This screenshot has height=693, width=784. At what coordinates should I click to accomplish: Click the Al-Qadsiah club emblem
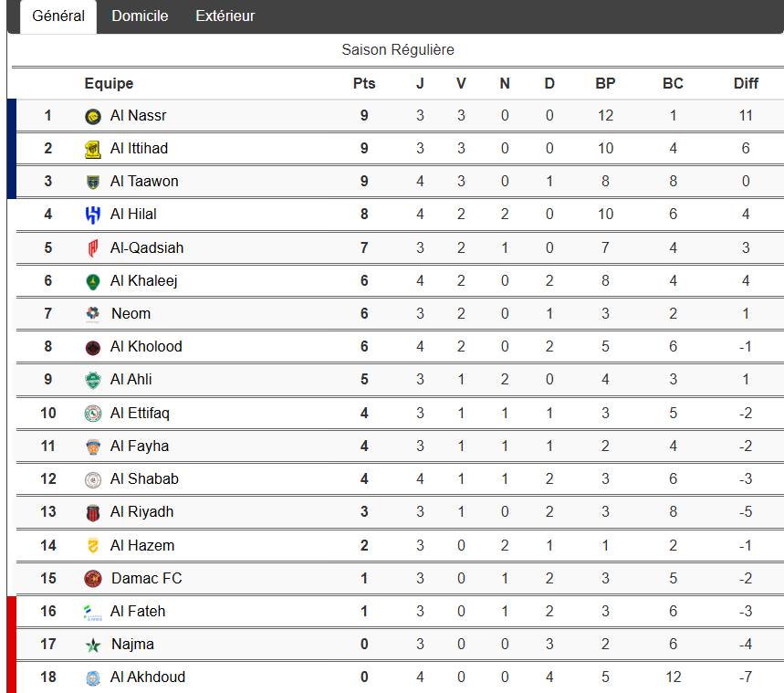coord(92,248)
